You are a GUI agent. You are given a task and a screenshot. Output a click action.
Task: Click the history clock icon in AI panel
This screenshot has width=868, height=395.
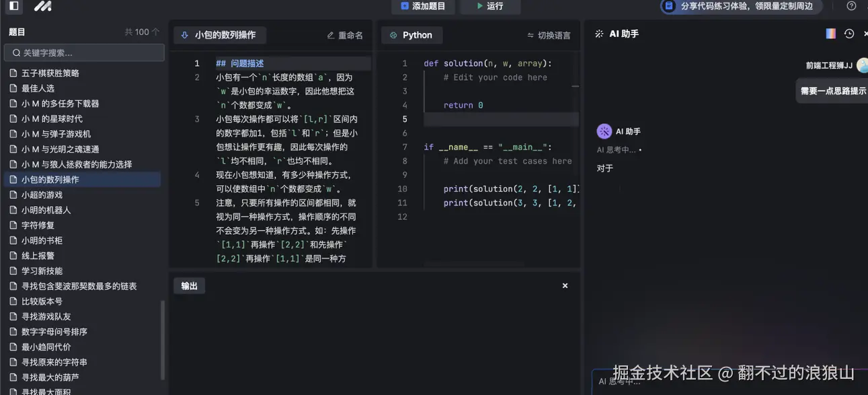[848, 33]
